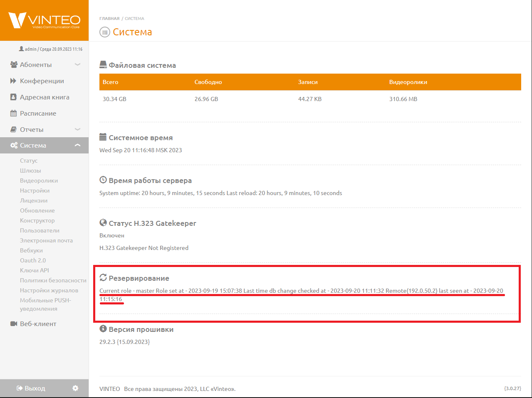Click the СИСТЕМА breadcrumb link
The height and width of the screenshot is (398, 532).
pyautogui.click(x=135, y=19)
